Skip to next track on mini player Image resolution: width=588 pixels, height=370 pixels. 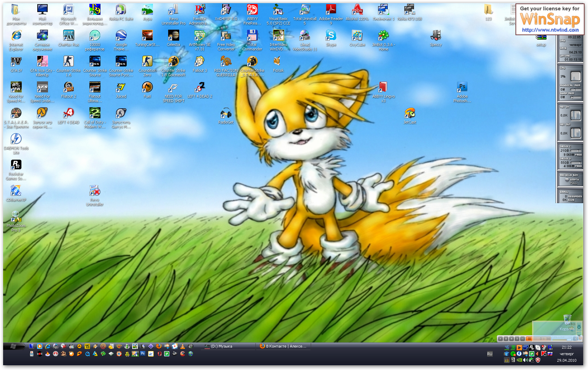click(522, 339)
